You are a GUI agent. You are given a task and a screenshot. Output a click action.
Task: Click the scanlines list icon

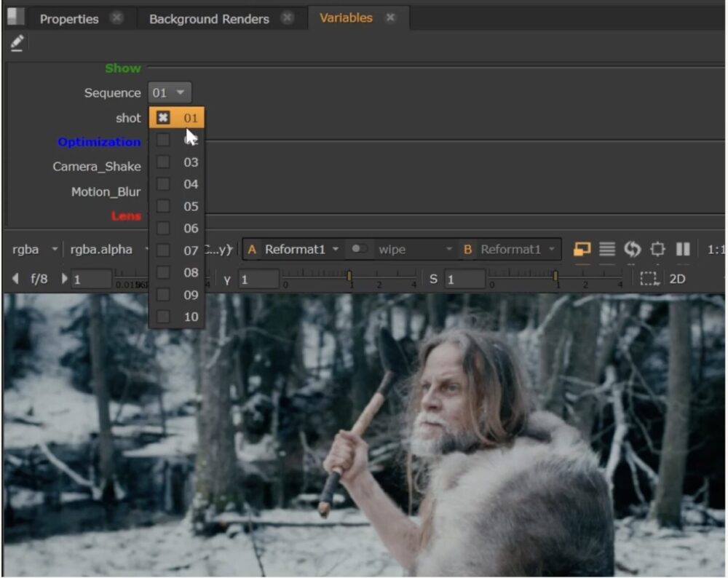click(x=607, y=249)
